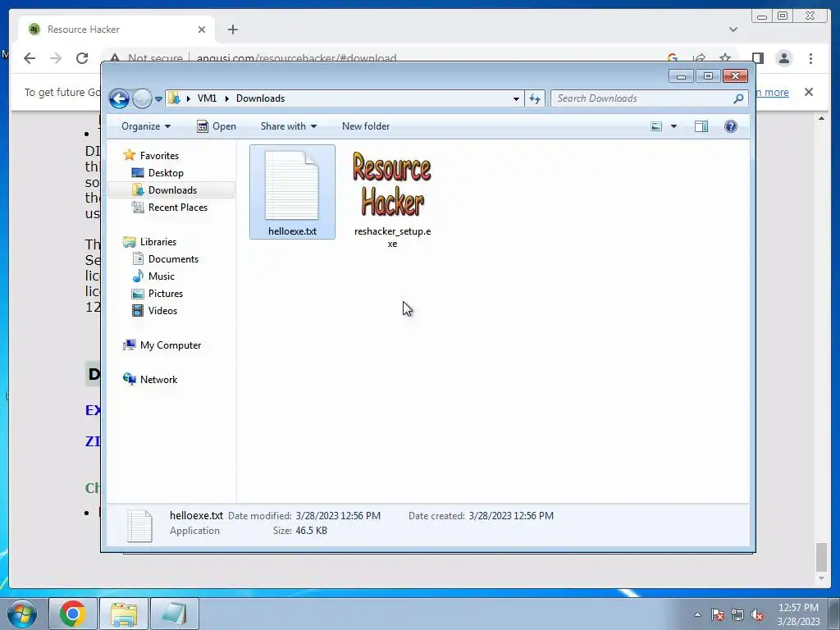Click the network tray icon

click(x=737, y=614)
